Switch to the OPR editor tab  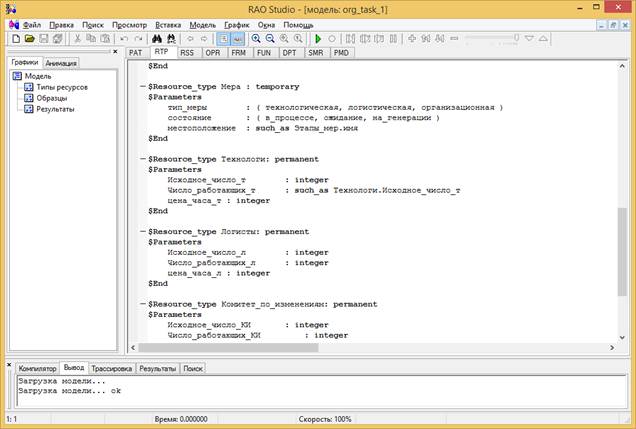[213, 53]
